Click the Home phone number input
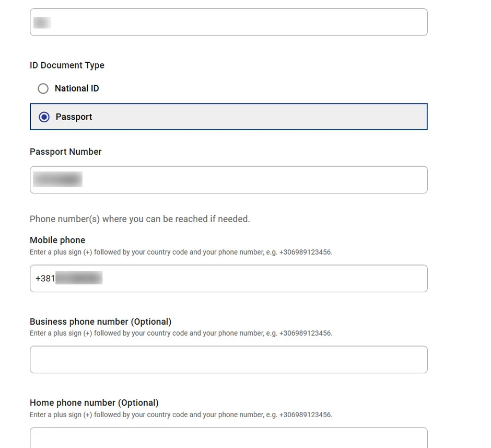This screenshot has width=491, height=448. (x=228, y=438)
